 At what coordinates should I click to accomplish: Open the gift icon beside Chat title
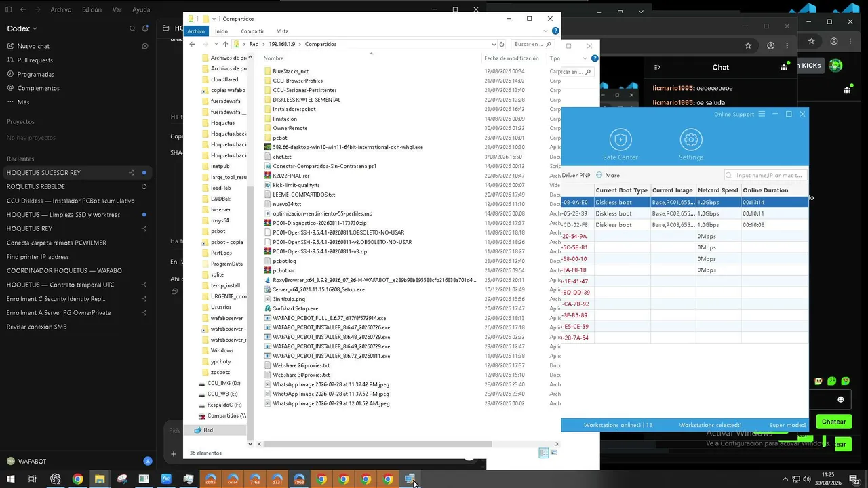click(785, 66)
